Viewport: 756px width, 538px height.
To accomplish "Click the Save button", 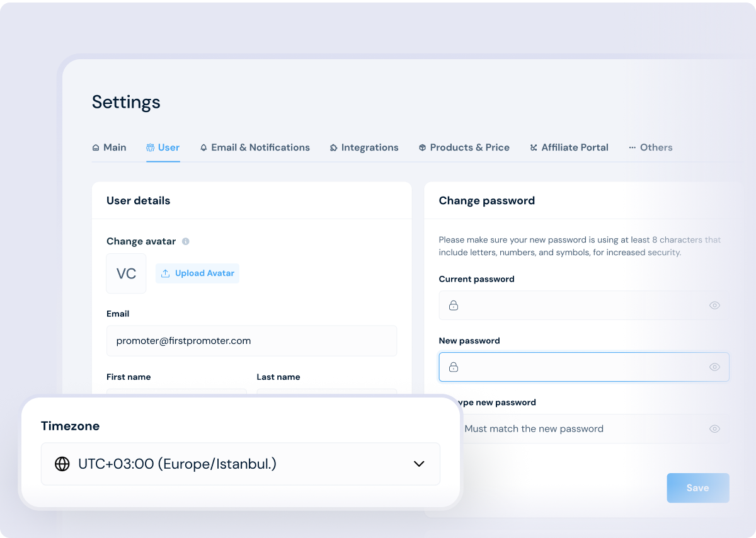I will click(698, 488).
